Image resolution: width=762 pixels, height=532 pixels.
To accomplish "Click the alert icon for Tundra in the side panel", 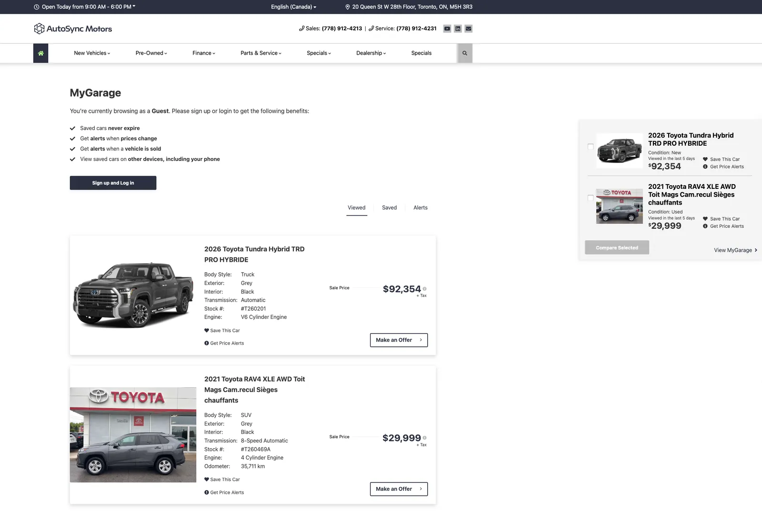I will [x=705, y=167].
